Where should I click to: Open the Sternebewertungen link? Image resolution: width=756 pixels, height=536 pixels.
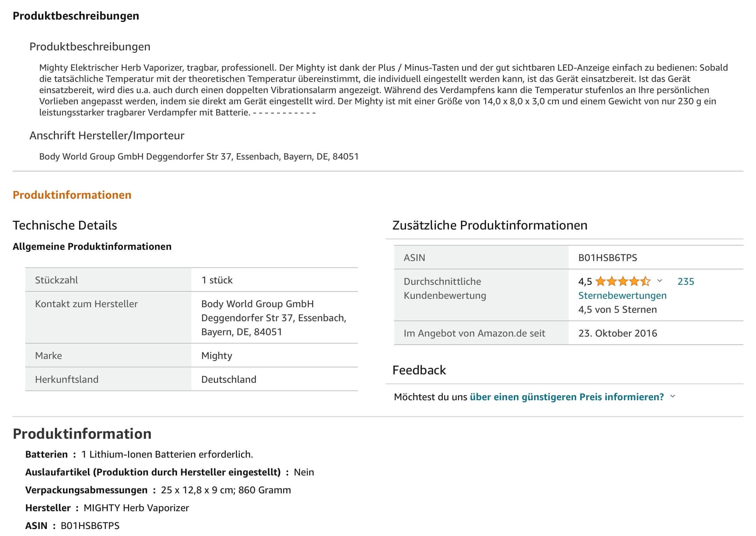tap(622, 296)
